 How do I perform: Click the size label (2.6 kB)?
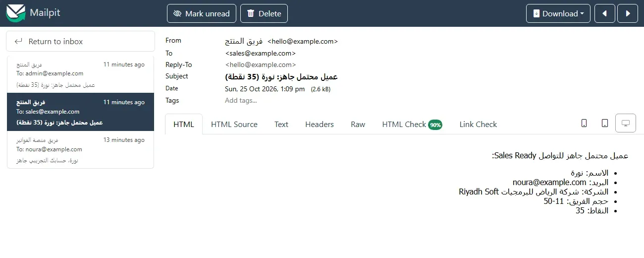[x=321, y=89]
